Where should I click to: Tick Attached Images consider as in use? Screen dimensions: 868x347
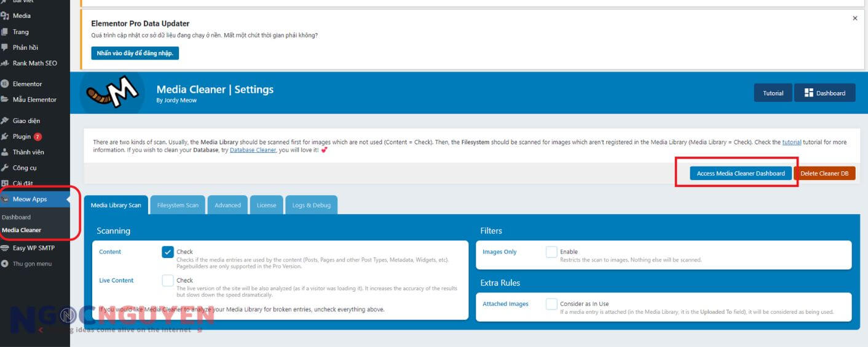[551, 304]
